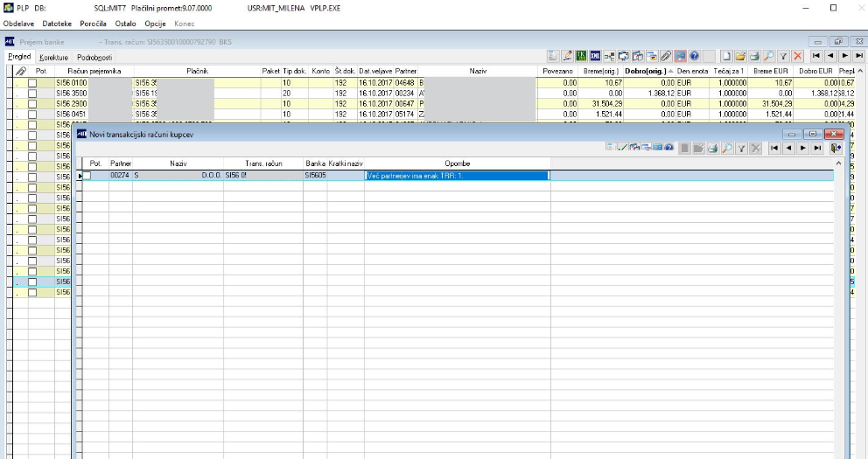Click the printer icon in Prejem banke toolbar
This screenshot has width=868, height=459.
point(754,56)
